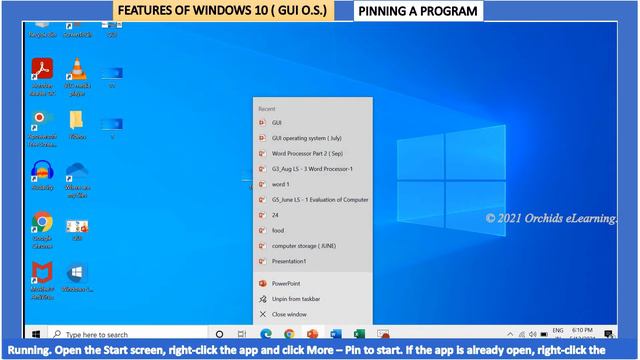Open Task View on the taskbar

(242, 334)
